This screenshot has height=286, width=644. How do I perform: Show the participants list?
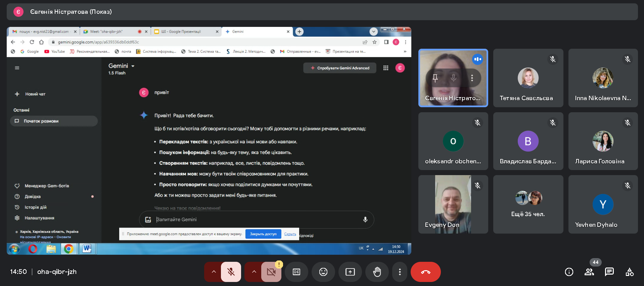(589, 272)
